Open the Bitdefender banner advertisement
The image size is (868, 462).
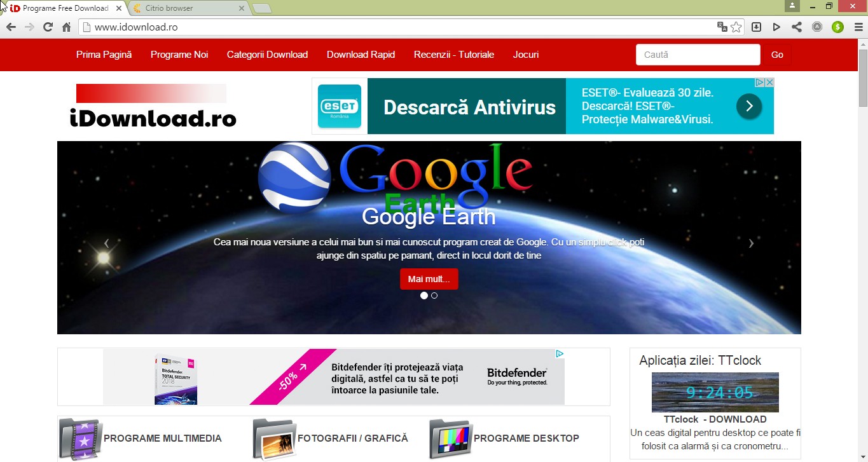tap(334, 377)
